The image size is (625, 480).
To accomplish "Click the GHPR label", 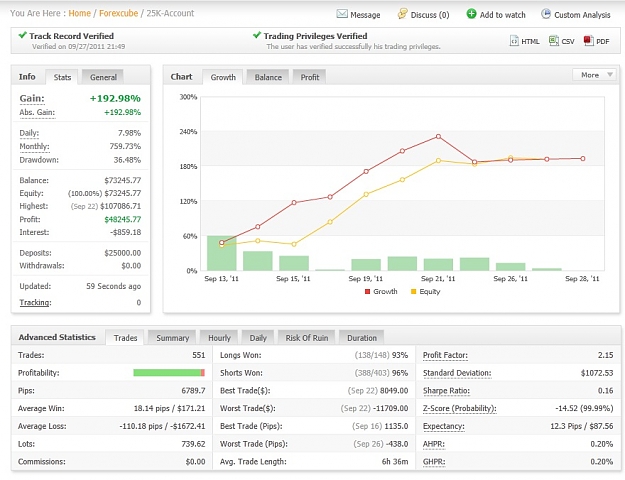I will [434, 462].
